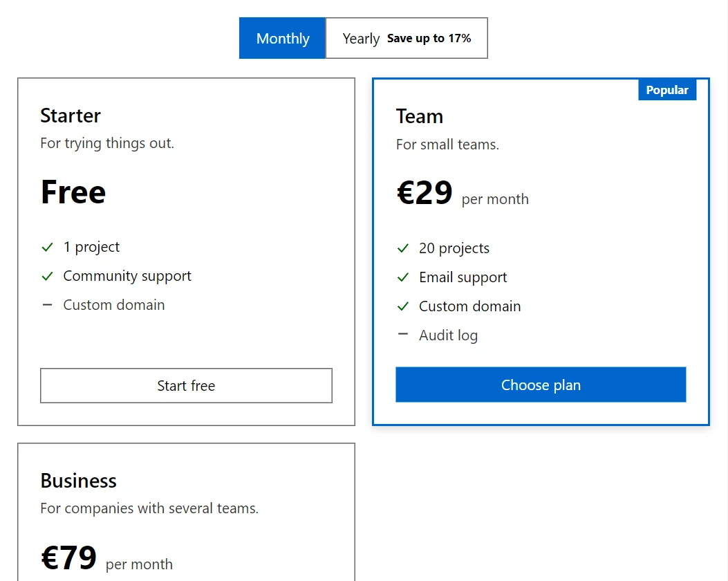This screenshot has width=728, height=581.
Task: Click 'Custom domain' text in Team card
Action: pos(470,306)
